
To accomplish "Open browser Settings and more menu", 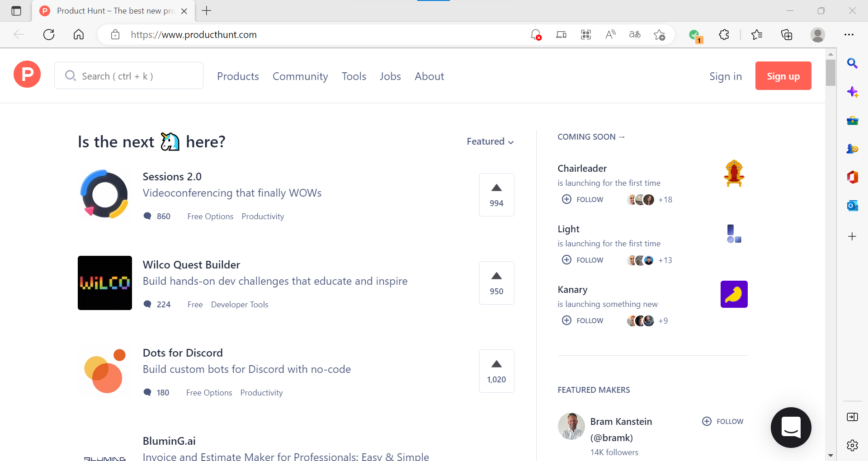I will (x=849, y=34).
